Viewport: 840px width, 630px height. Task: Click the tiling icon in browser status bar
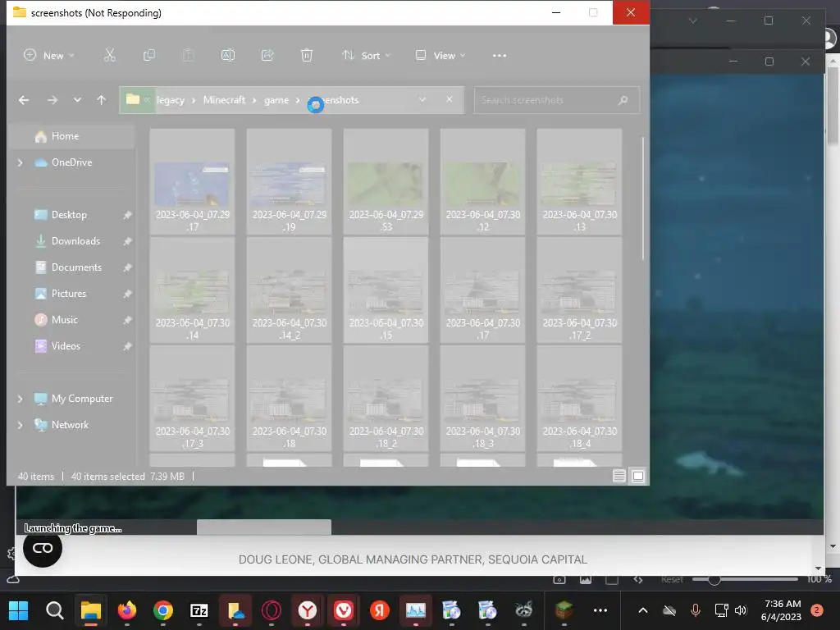pos(612,580)
